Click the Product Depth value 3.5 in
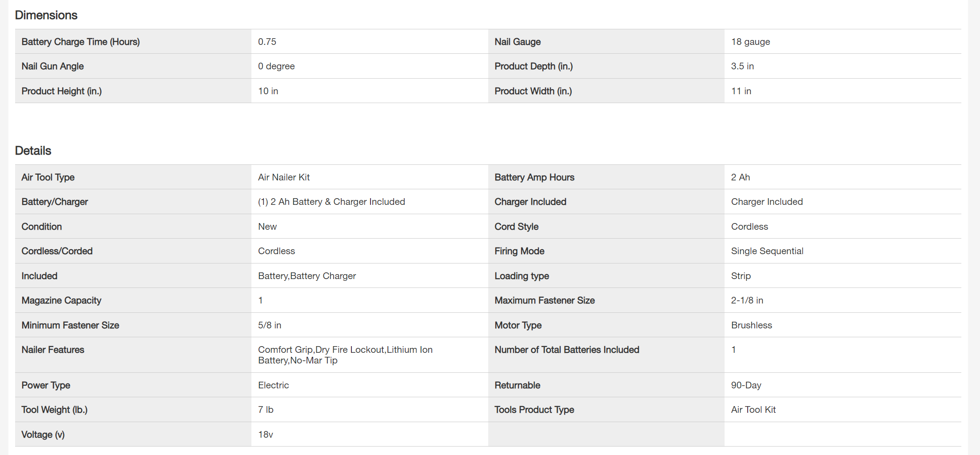Image resolution: width=980 pixels, height=455 pixels. 742,66
